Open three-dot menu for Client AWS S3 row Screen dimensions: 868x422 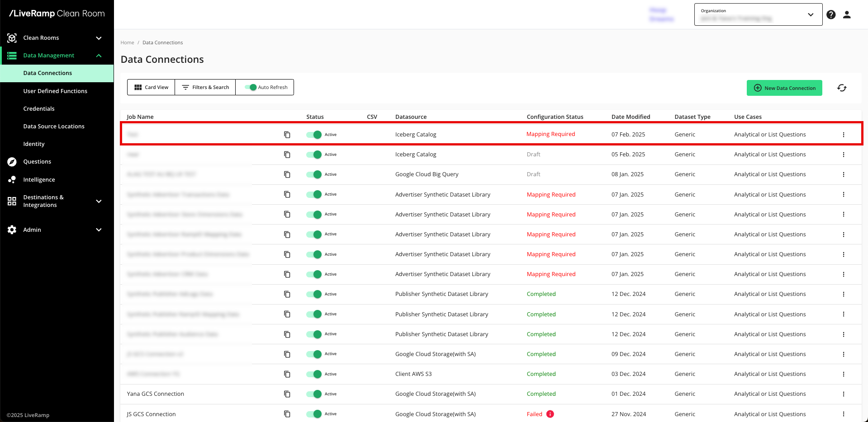[x=843, y=374]
